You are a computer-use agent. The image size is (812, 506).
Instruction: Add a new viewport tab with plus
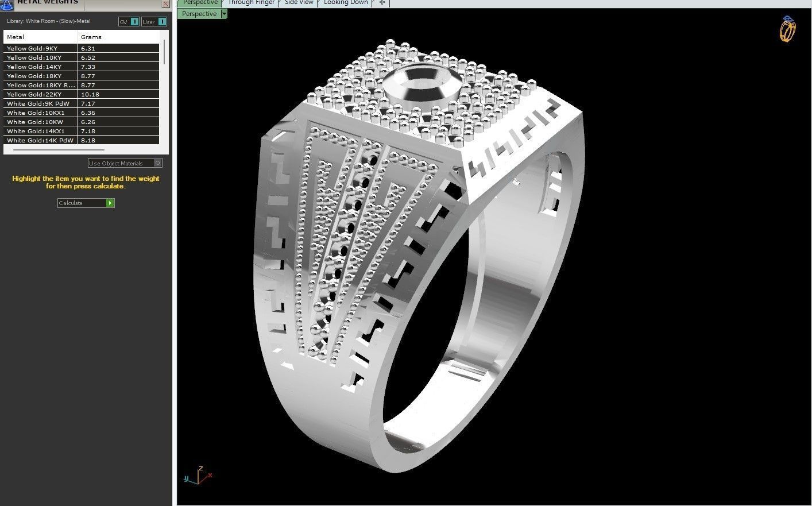point(382,3)
